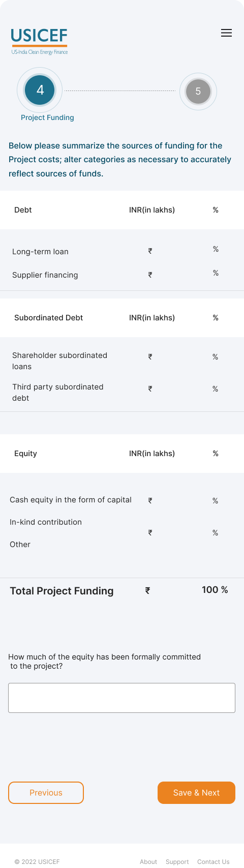Image resolution: width=244 pixels, height=868 pixels.
Task: Click rupee amount field for Long-term loan
Action: pos(150,251)
